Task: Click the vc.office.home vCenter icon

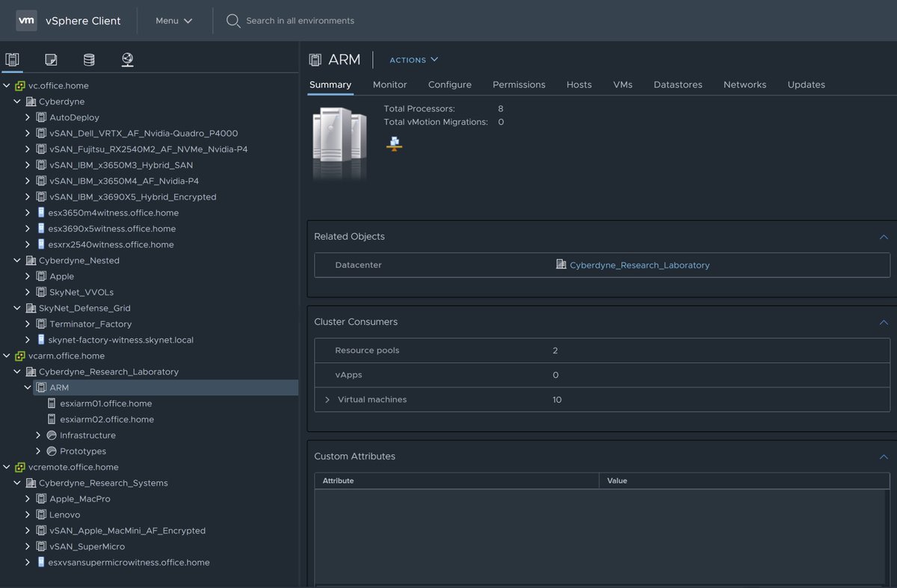Action: (x=20, y=86)
